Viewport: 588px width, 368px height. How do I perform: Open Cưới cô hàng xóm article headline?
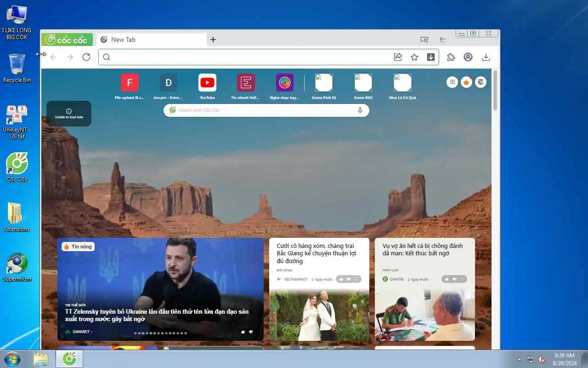[316, 253]
